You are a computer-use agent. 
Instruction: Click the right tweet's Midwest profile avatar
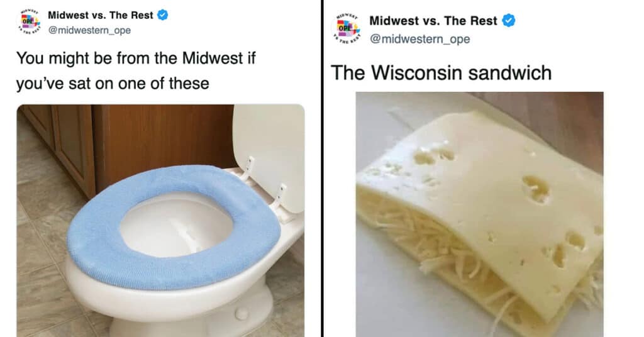346,28
